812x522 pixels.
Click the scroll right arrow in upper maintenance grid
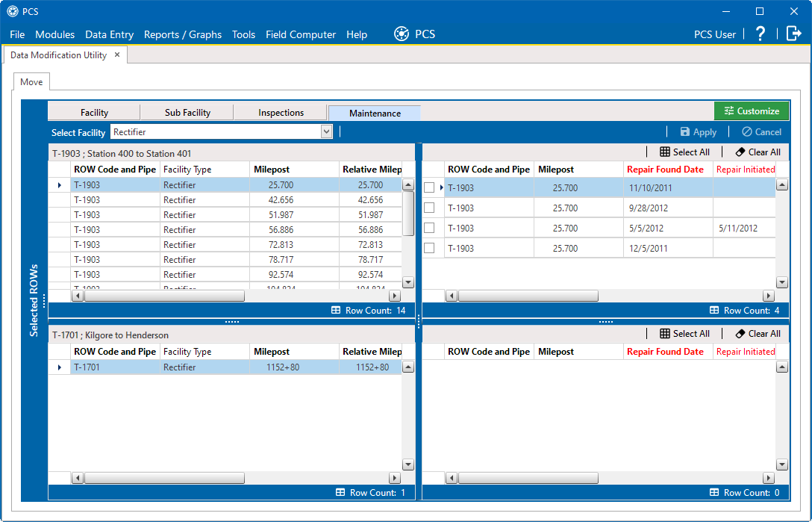(x=769, y=296)
